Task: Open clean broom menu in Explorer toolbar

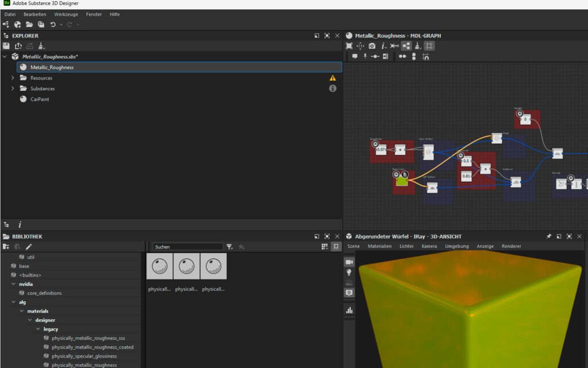Action: point(41,46)
